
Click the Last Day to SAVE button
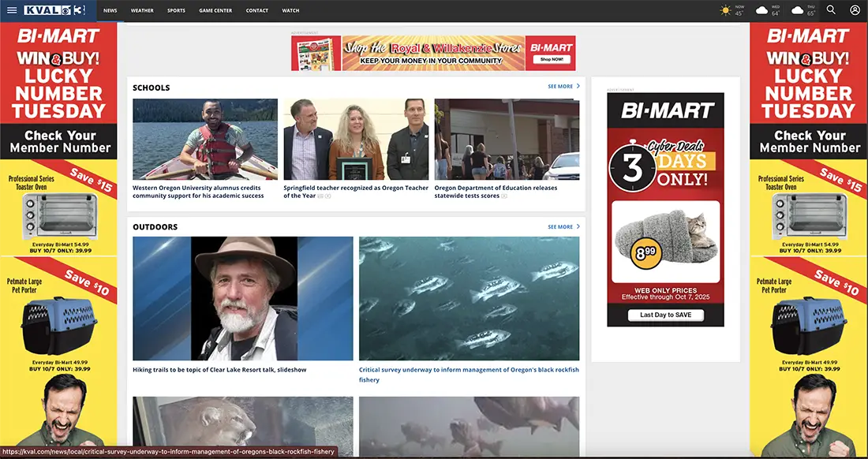665,315
